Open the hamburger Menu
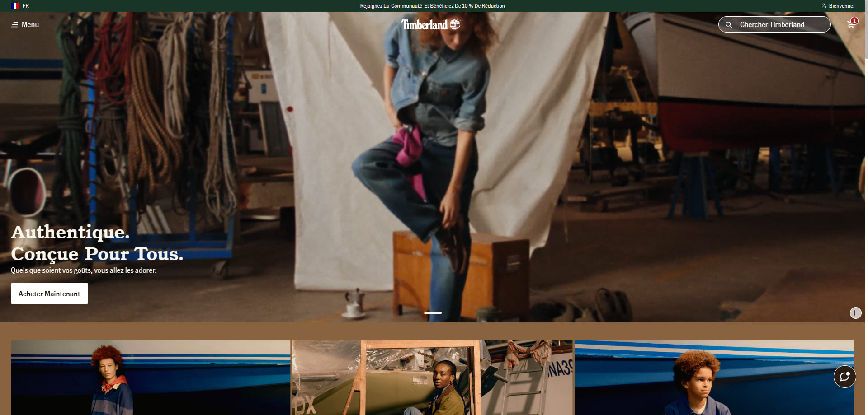The width and height of the screenshot is (868, 415). pyautogui.click(x=25, y=25)
